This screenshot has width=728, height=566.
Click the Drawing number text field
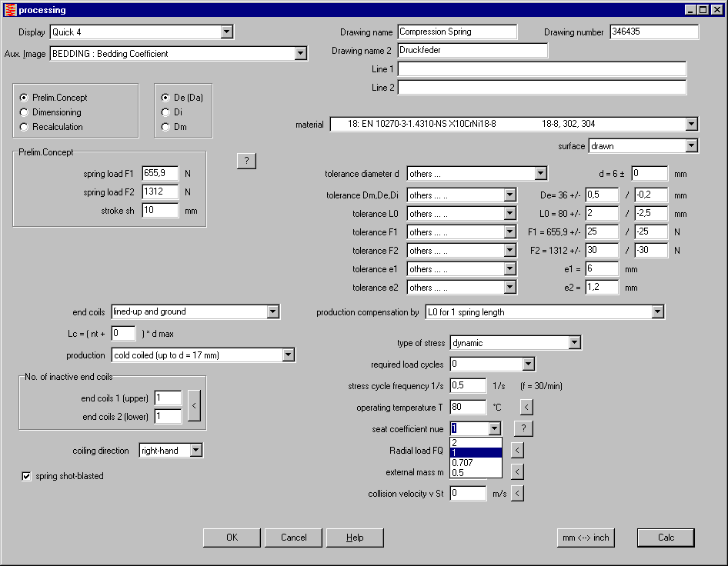tap(653, 32)
